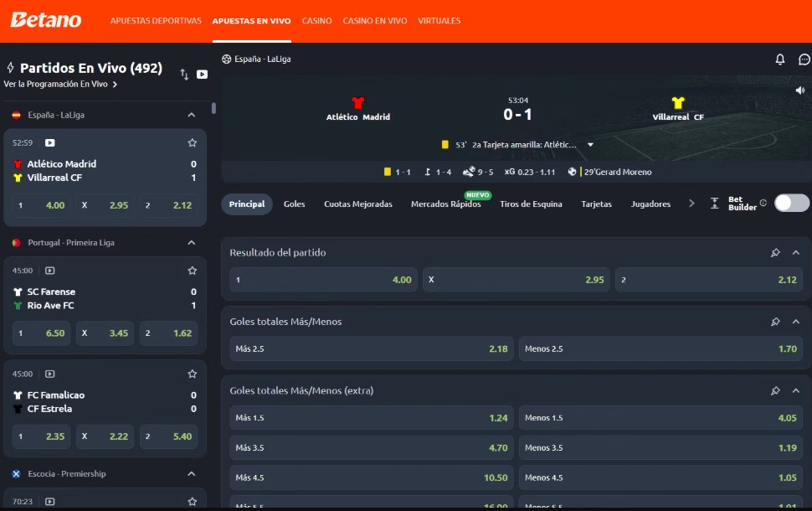
Task: Click the shots 9-5 stat
Action: (478, 172)
